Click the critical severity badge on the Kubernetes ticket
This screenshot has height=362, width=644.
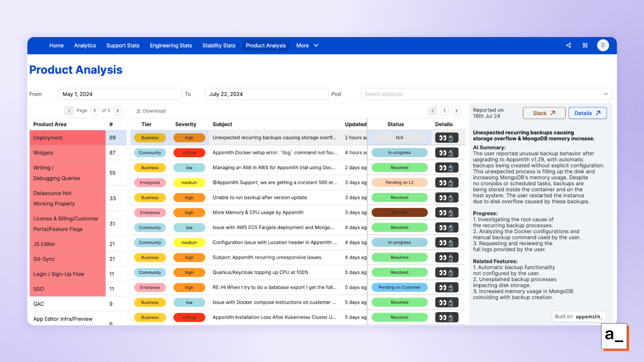[x=189, y=317]
